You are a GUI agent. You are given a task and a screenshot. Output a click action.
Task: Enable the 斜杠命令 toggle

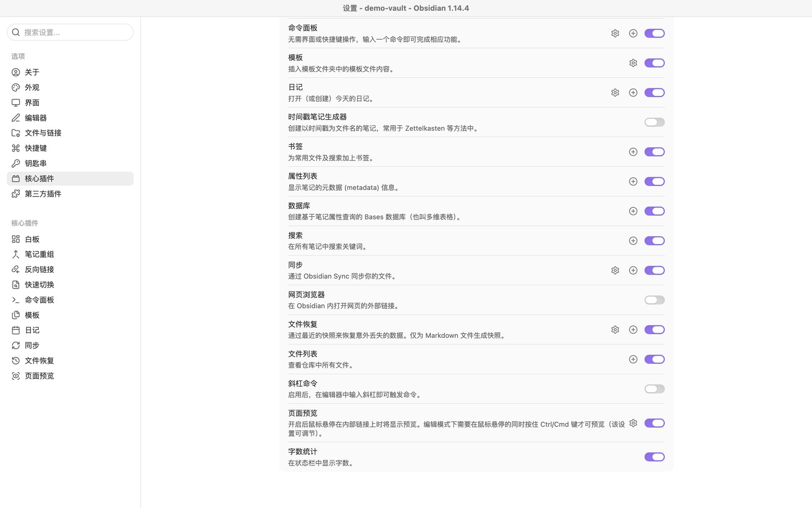tap(655, 389)
